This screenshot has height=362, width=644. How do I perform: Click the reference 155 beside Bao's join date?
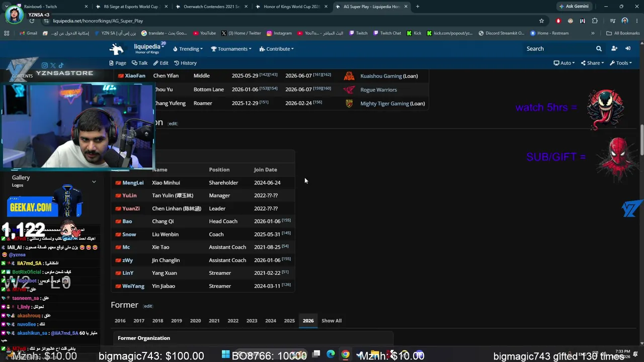point(286,220)
